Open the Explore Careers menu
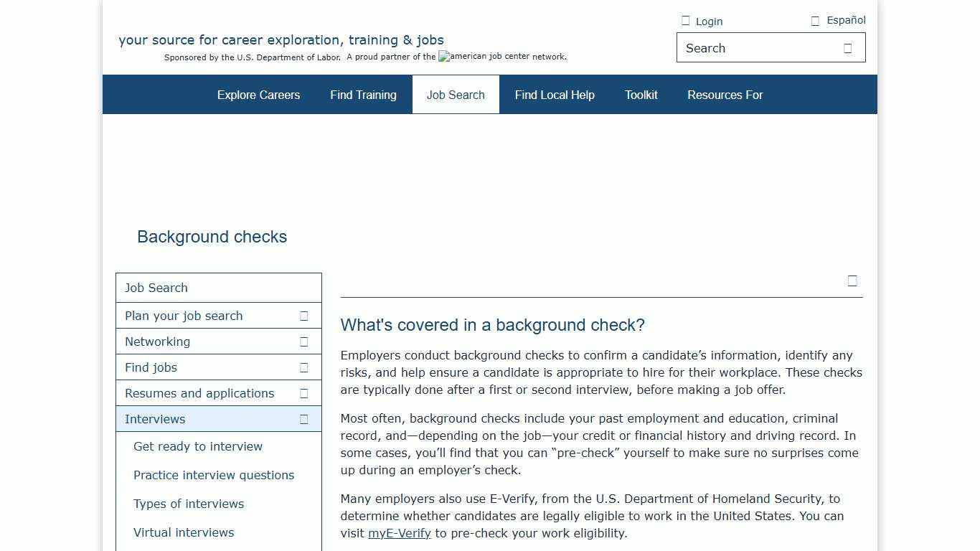 coord(258,95)
